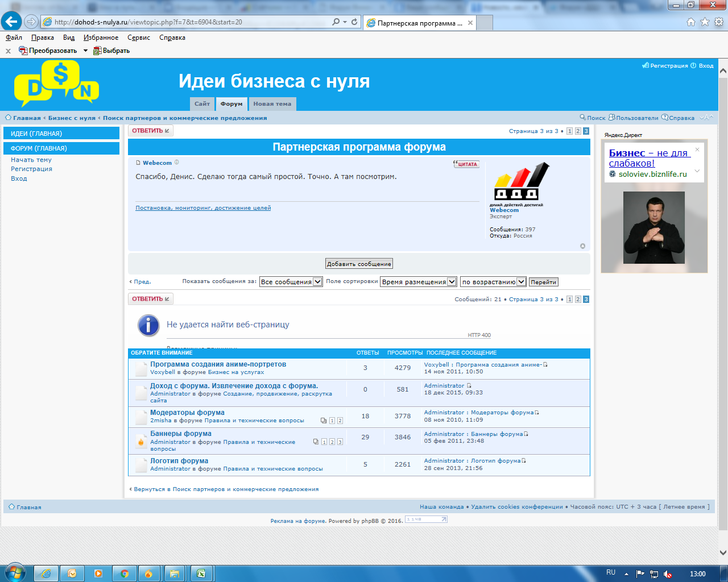Open Chrome from the taskbar
Screen dimensions: 728x582
(124, 573)
